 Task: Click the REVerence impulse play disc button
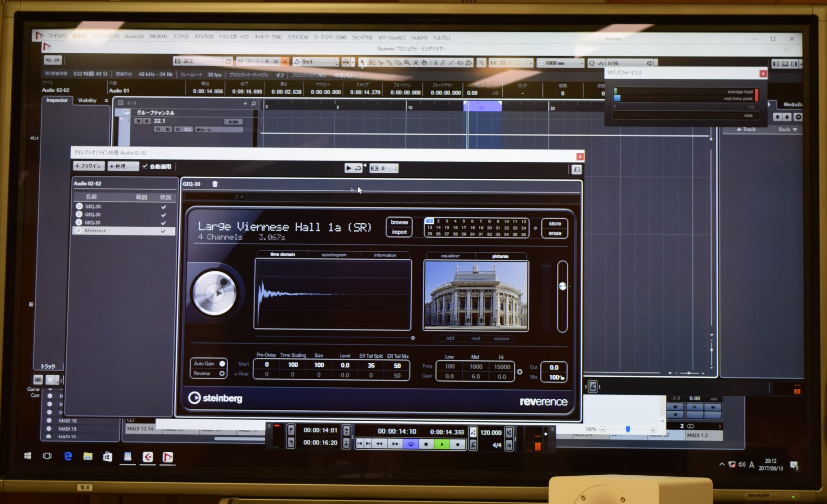tap(215, 293)
